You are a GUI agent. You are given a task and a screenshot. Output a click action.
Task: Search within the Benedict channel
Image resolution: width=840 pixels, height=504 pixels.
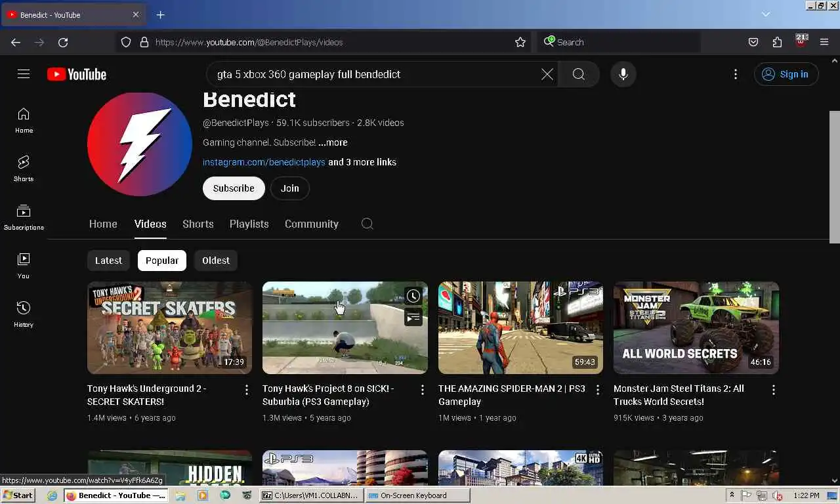367,224
